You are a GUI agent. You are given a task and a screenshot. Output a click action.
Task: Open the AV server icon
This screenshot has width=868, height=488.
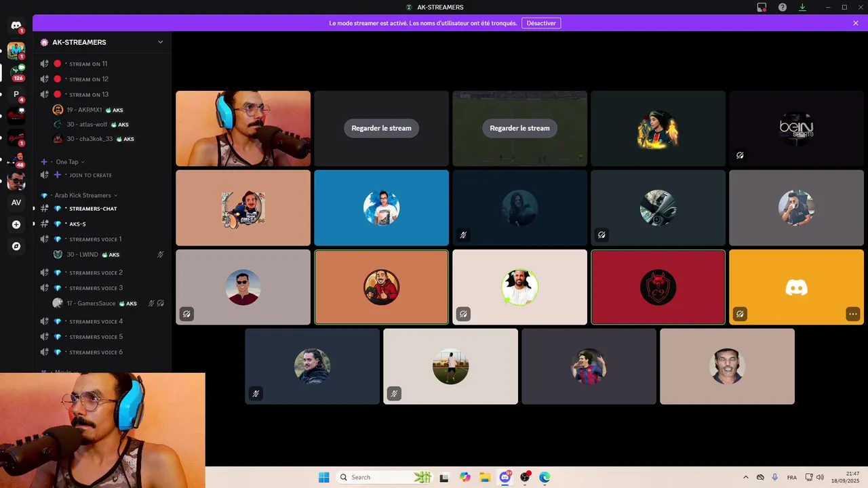pyautogui.click(x=16, y=203)
